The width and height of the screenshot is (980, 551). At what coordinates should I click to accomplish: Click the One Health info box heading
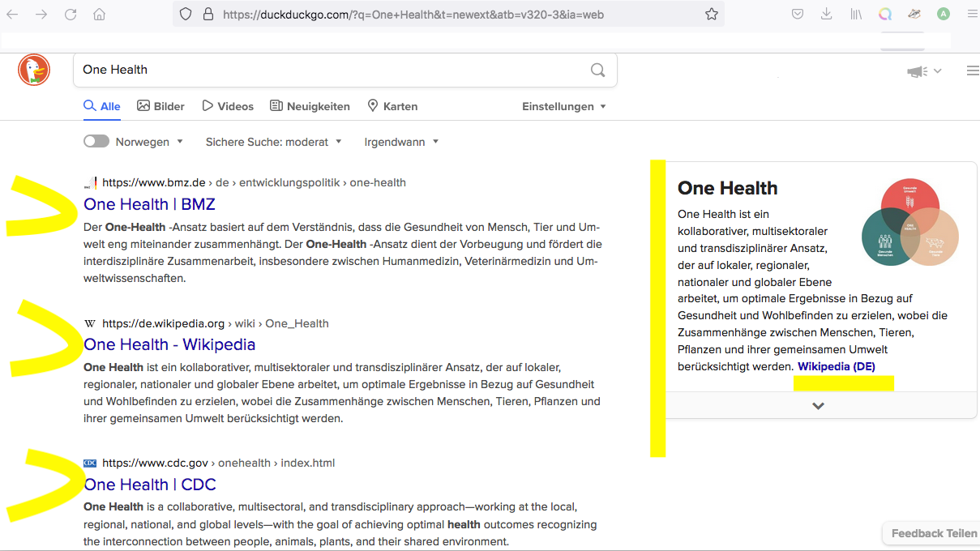pos(728,188)
